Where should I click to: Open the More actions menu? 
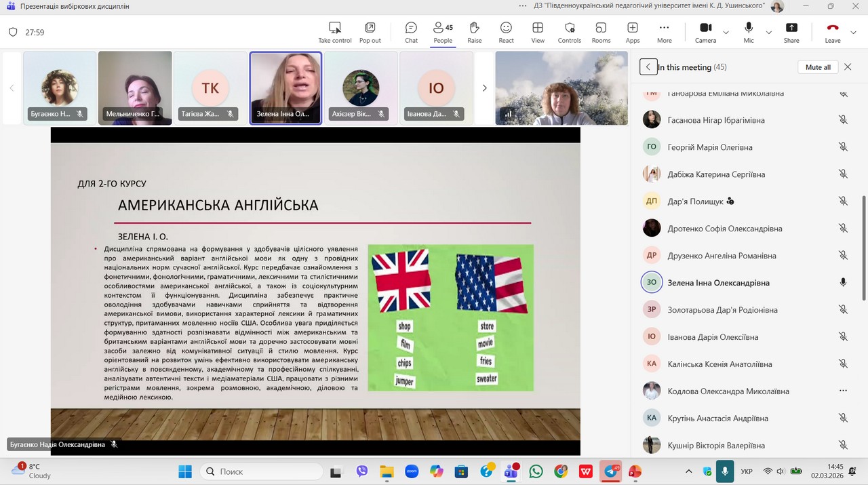(664, 32)
